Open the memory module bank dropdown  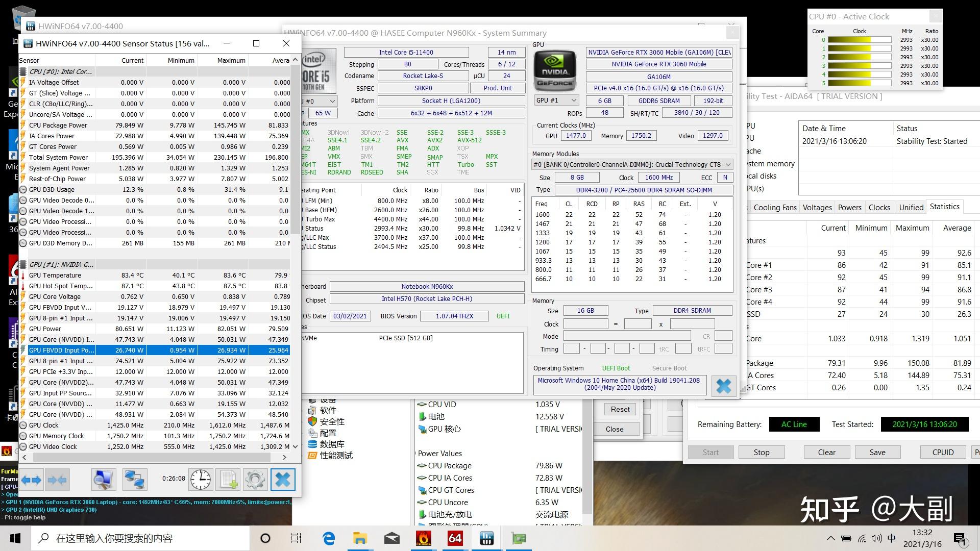coord(632,164)
